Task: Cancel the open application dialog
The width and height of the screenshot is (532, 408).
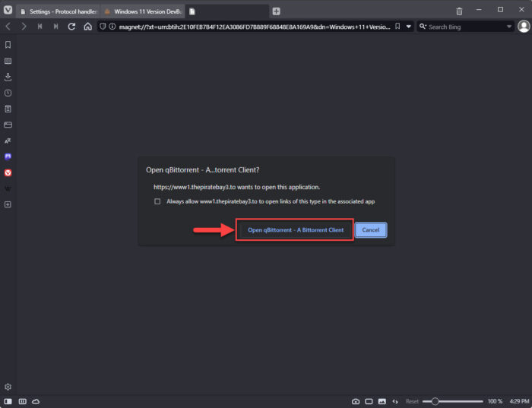Action: (371, 229)
